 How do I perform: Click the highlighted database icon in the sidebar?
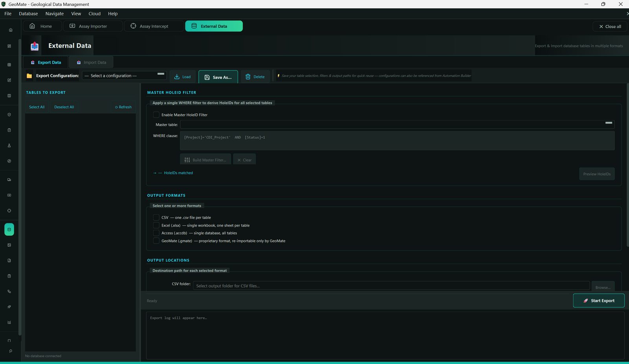tap(9, 229)
